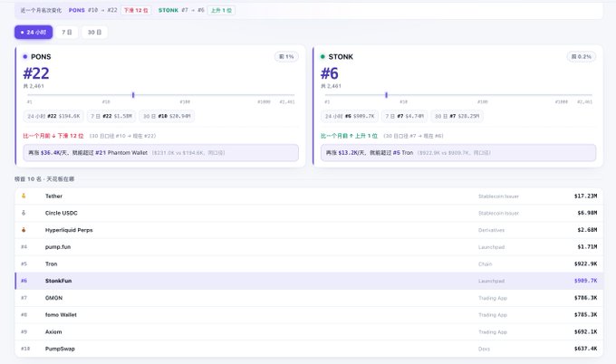Click the large #6 rank number
Viewport: 616px width, 364px height.
coord(329,73)
